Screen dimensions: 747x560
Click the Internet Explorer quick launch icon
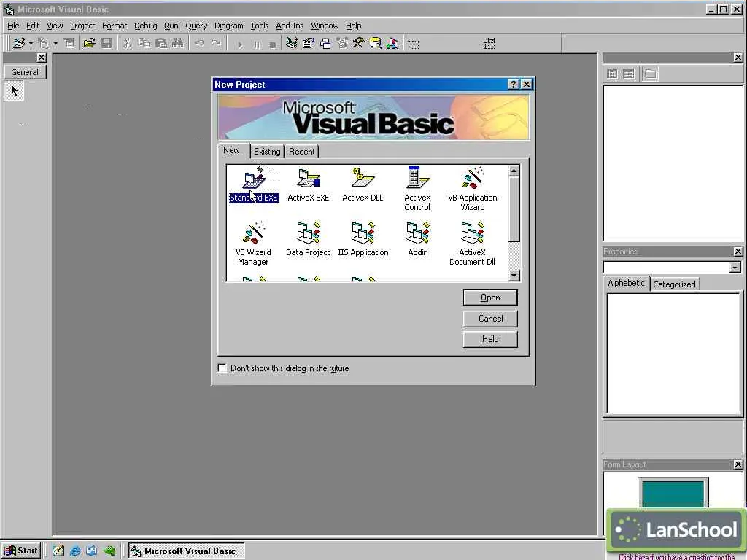pos(75,551)
